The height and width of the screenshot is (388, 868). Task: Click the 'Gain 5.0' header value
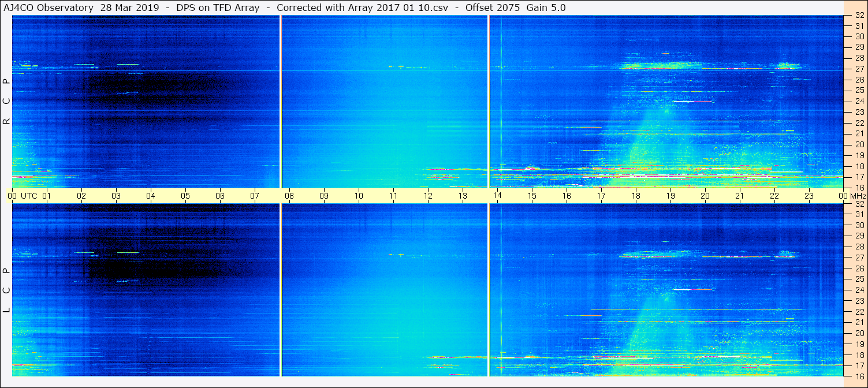tap(546, 8)
